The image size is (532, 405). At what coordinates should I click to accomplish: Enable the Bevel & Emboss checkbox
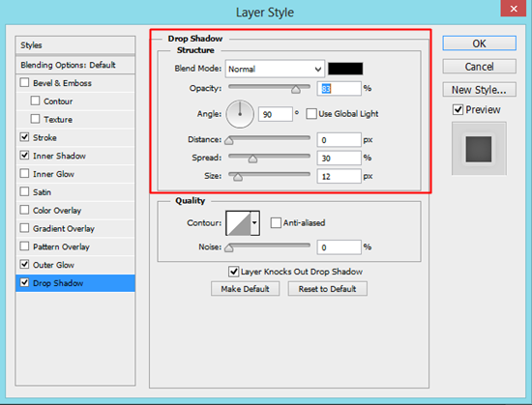click(x=24, y=83)
